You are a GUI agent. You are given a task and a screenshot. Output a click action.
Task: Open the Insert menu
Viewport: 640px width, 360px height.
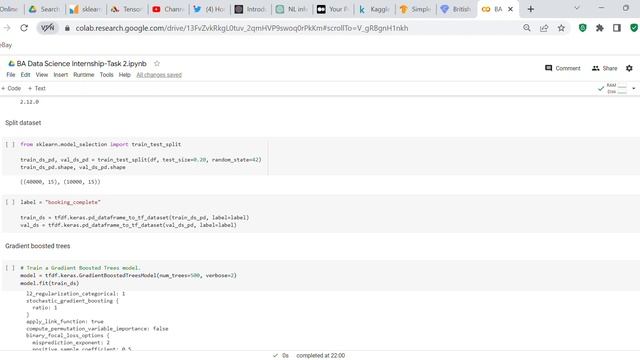(61, 75)
